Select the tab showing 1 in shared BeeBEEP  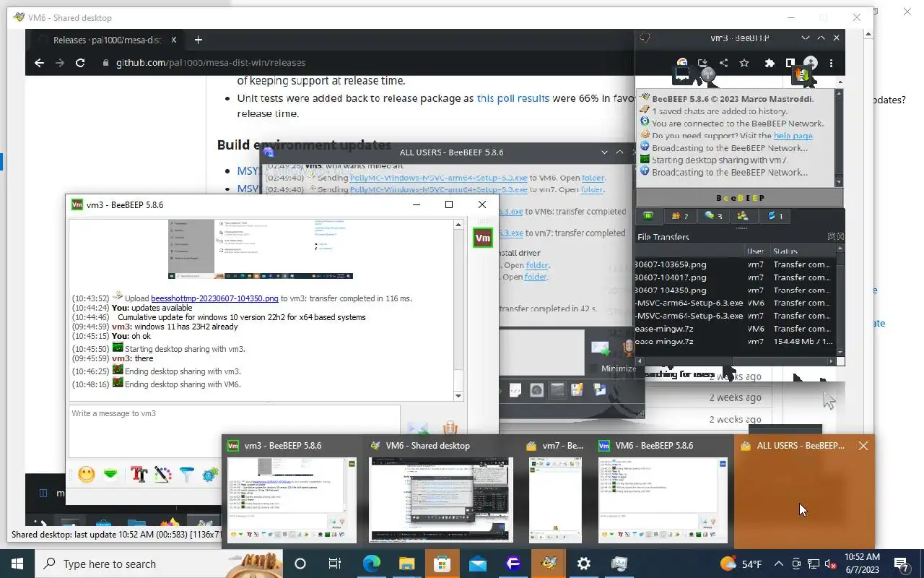point(775,215)
